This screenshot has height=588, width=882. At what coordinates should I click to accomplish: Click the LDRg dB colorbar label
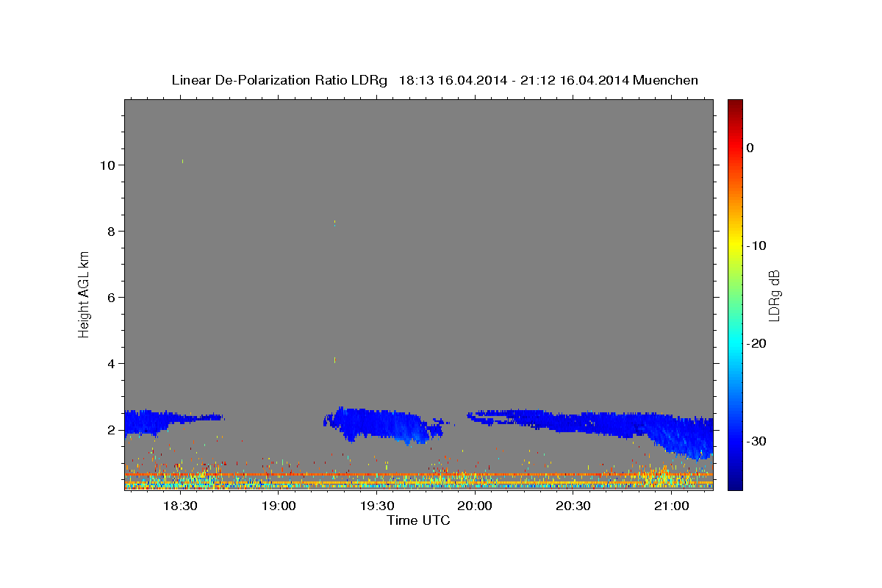[773, 295]
